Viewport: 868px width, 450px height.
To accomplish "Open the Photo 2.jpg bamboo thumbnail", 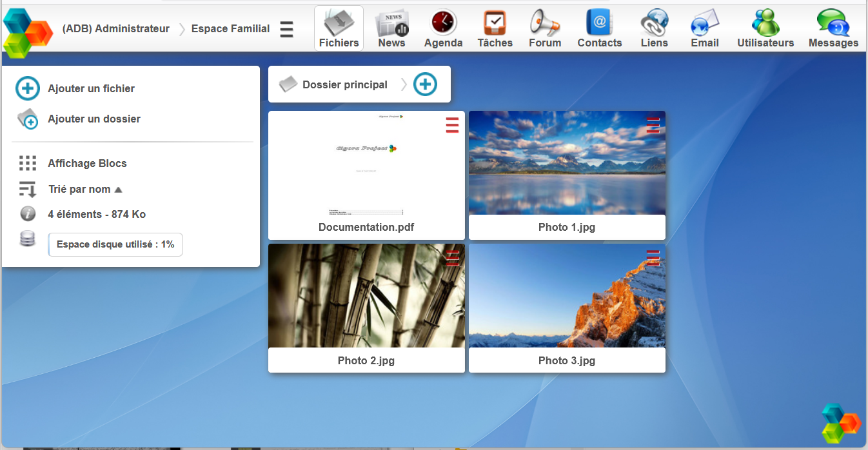I will click(x=366, y=296).
